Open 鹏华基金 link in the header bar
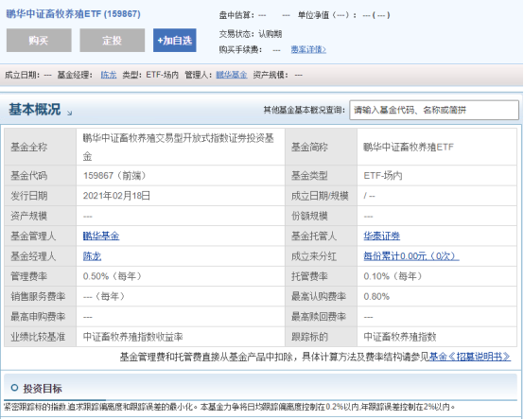 pyautogui.click(x=232, y=75)
